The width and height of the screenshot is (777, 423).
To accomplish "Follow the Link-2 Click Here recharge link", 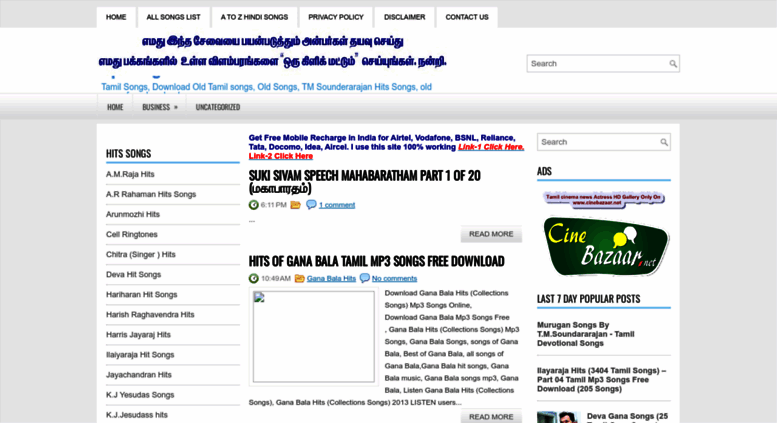I will 280,156.
